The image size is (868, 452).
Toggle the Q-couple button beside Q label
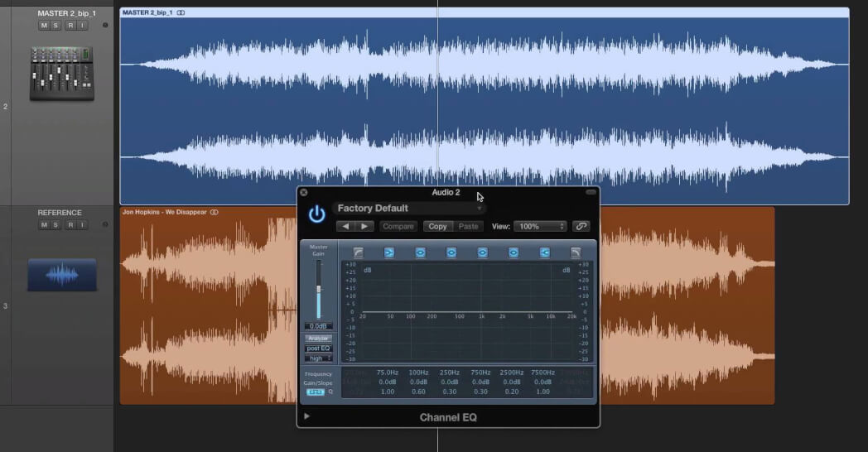tap(316, 392)
